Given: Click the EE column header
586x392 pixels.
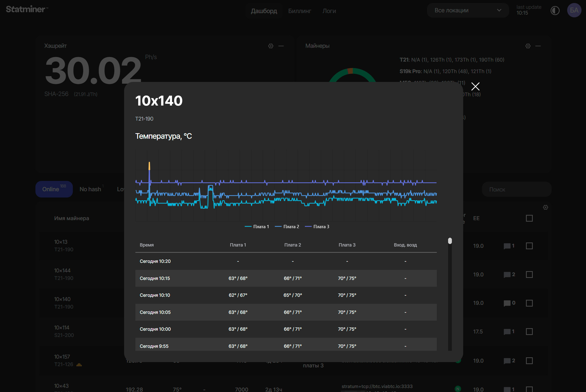Looking at the screenshot, I should pyautogui.click(x=476, y=218).
